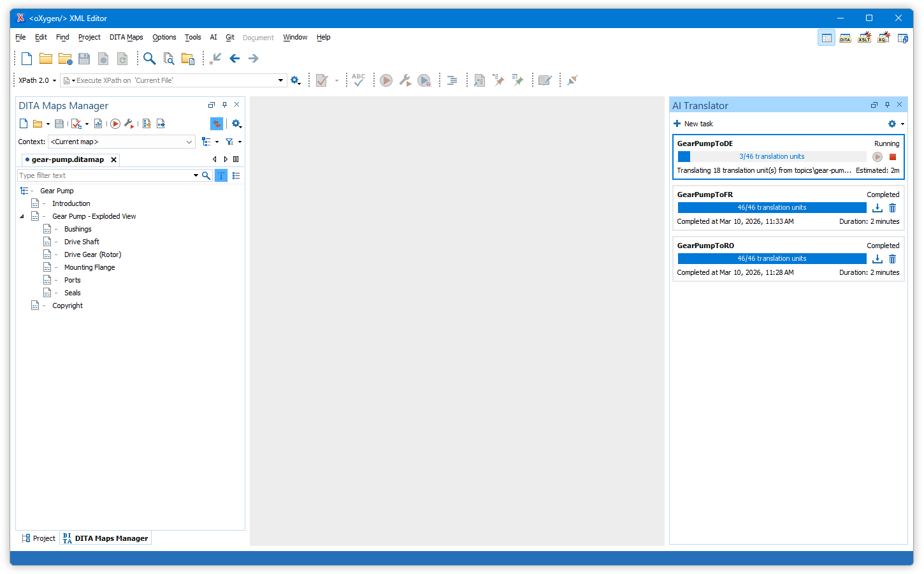Click the search magnifier icon in main toolbar

point(149,59)
